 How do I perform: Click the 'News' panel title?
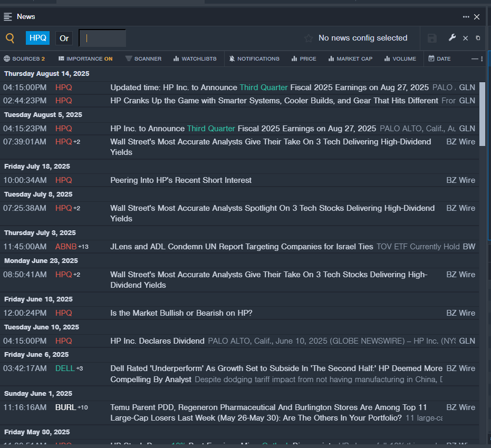click(x=26, y=16)
